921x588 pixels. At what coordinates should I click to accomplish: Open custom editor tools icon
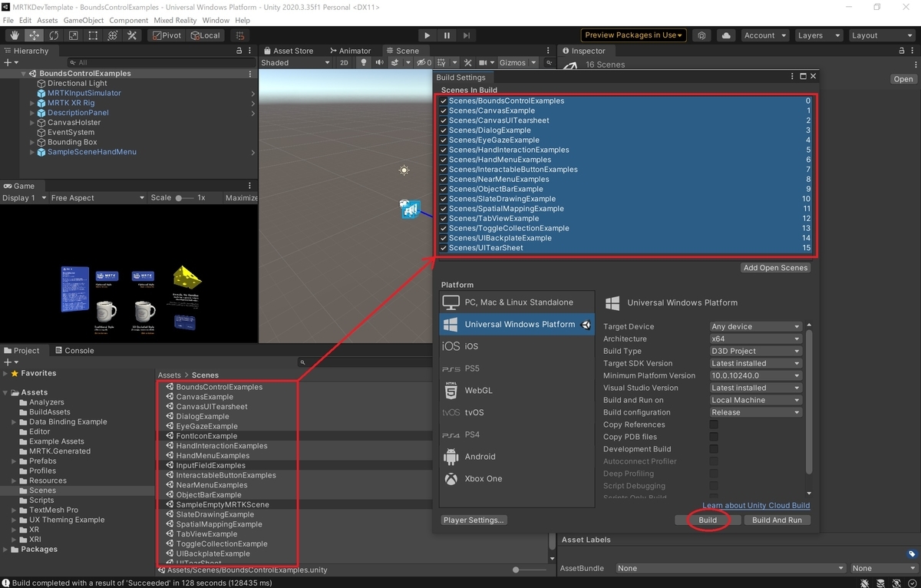pyautogui.click(x=132, y=35)
